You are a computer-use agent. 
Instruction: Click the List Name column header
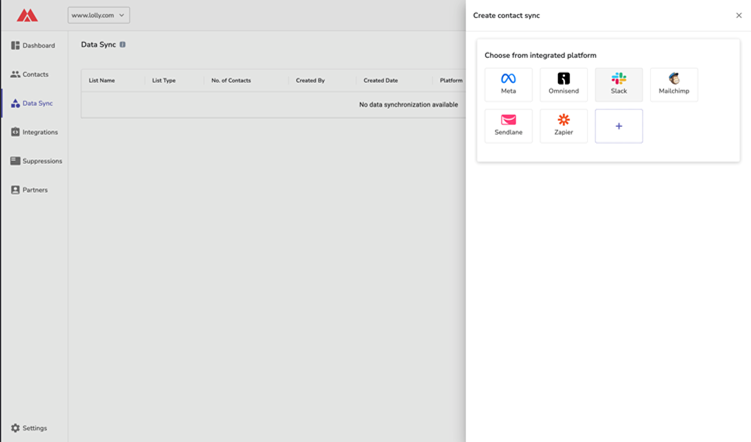tap(102, 80)
